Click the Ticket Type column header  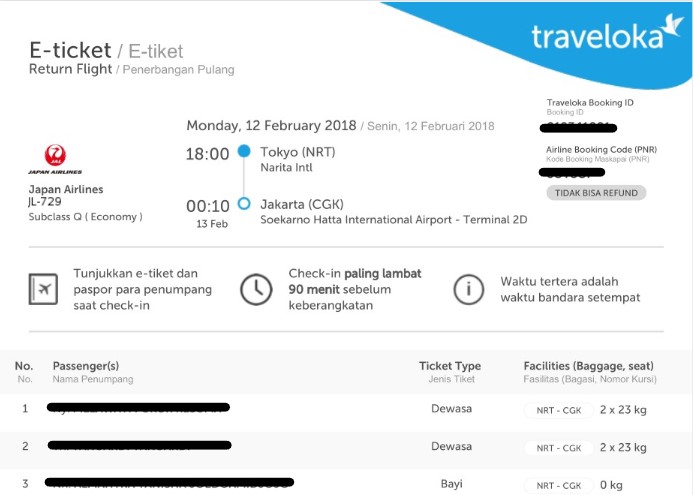(449, 366)
